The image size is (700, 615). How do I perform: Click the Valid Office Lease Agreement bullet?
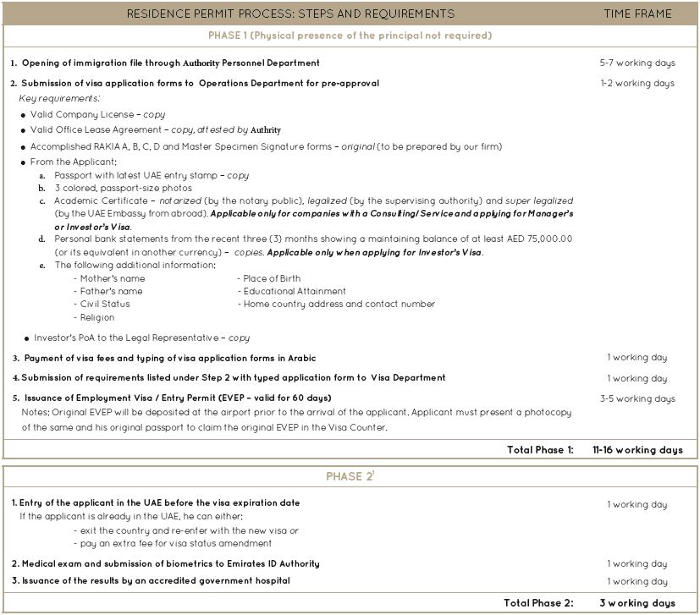tap(155, 130)
